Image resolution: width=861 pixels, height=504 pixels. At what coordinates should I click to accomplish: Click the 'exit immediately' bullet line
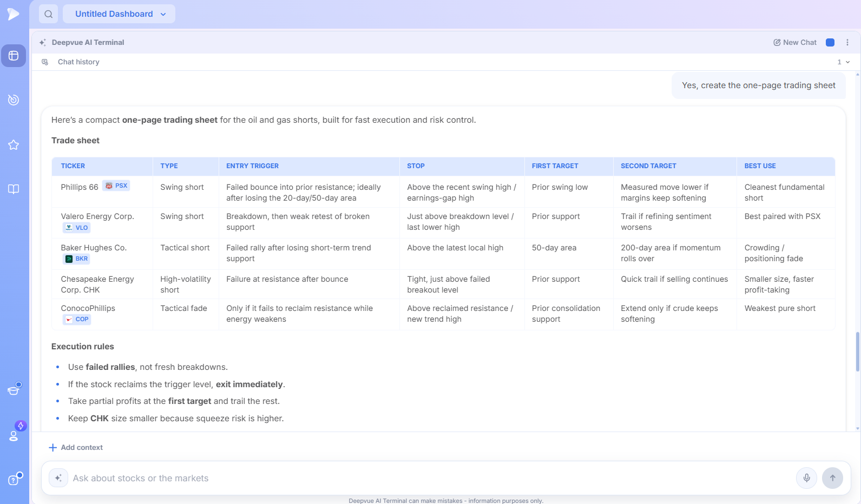[176, 384]
